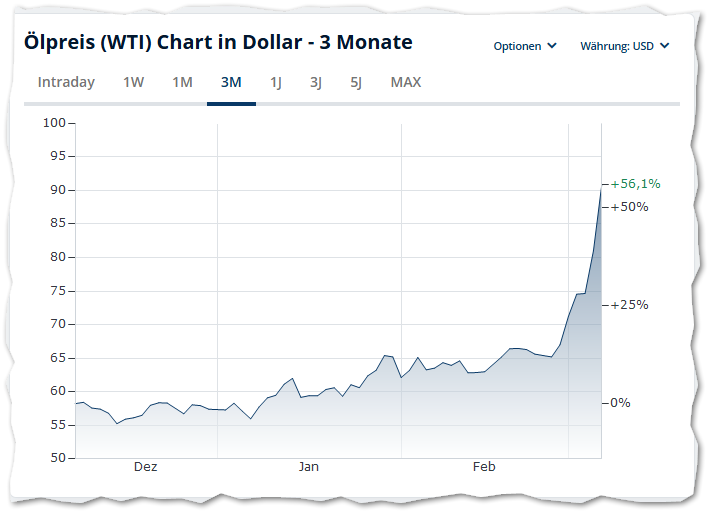Click the Ölpreis (WTI) chart title
Viewport: 710px width, 513px height.
pyautogui.click(x=218, y=42)
